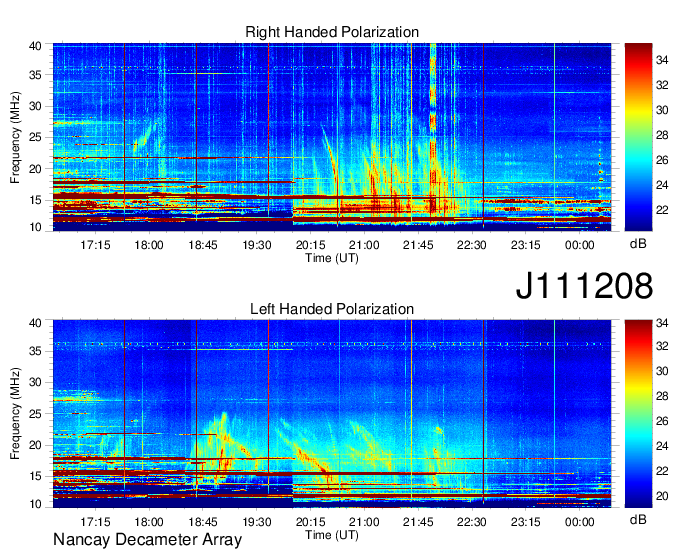
Task: Click the "23:15" time tick of Left Handed plot
Action: pyautogui.click(x=526, y=522)
